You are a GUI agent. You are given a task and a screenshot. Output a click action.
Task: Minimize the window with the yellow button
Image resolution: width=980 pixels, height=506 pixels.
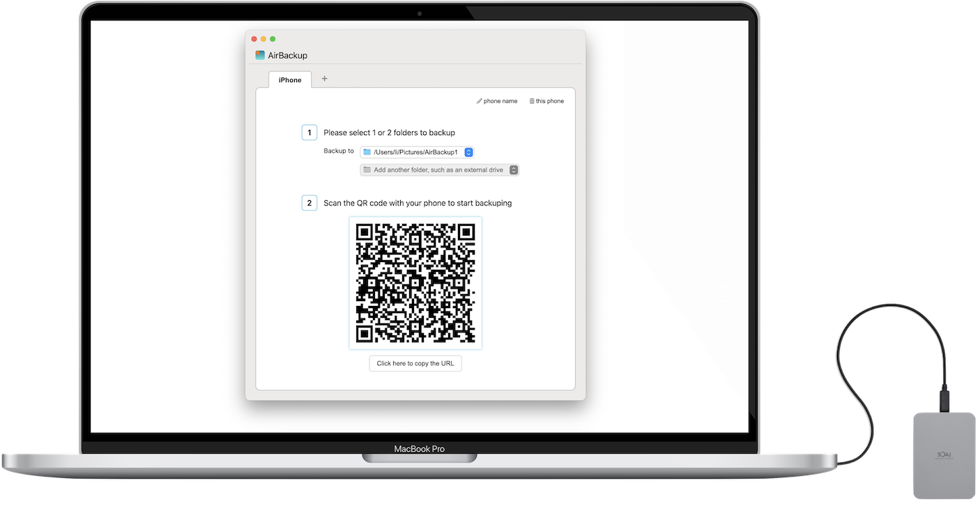263,39
